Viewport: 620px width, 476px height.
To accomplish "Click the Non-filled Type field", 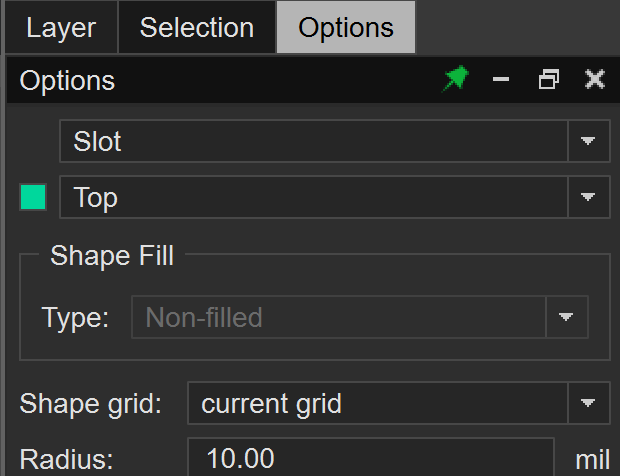I will 339,318.
